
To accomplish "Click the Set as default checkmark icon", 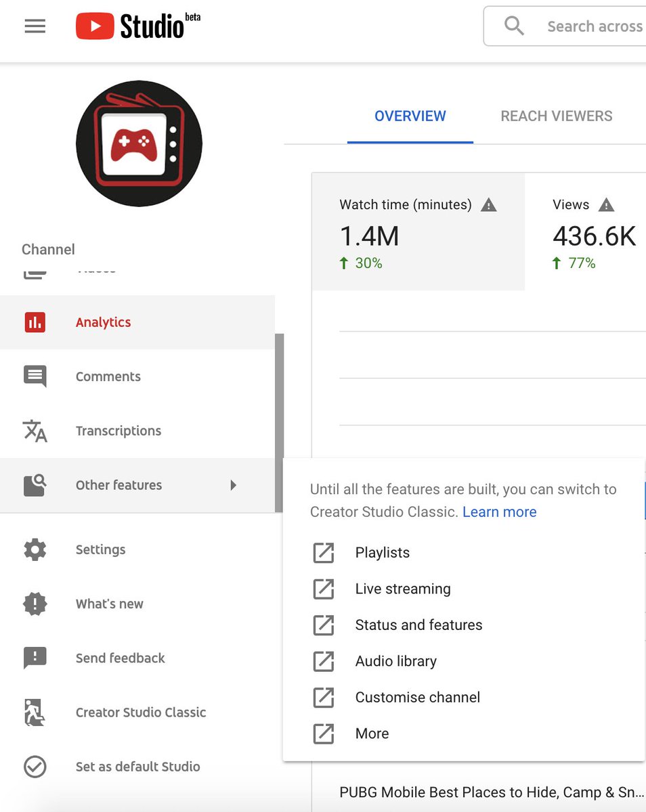I will click(35, 767).
